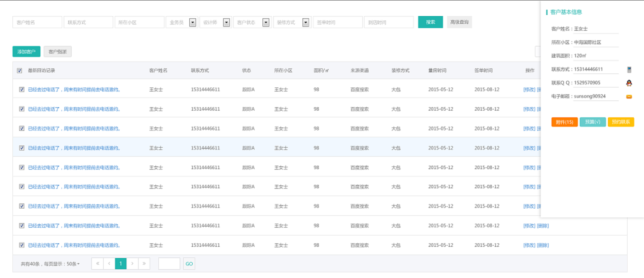Click [修改] link in the highlighted row
The height and width of the screenshot is (278, 644).
(529, 148)
